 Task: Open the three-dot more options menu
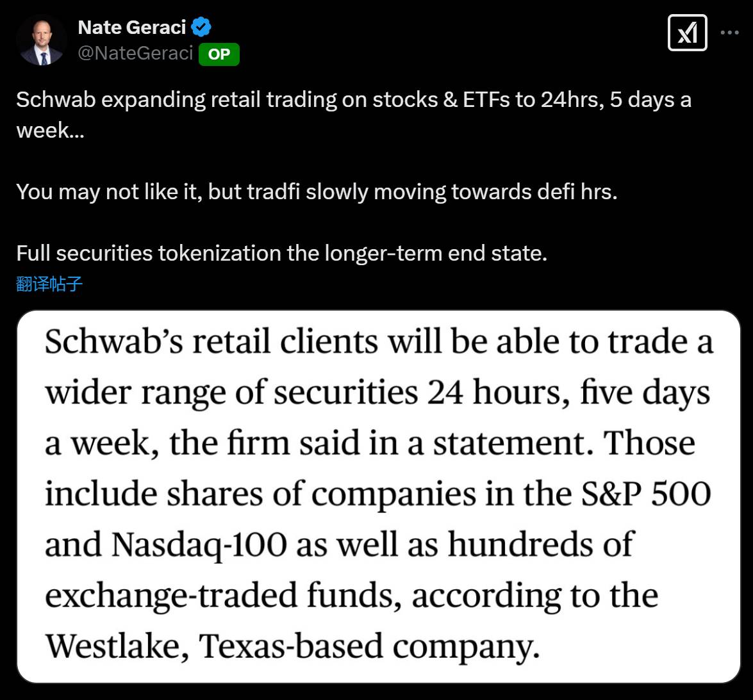pyautogui.click(x=729, y=33)
